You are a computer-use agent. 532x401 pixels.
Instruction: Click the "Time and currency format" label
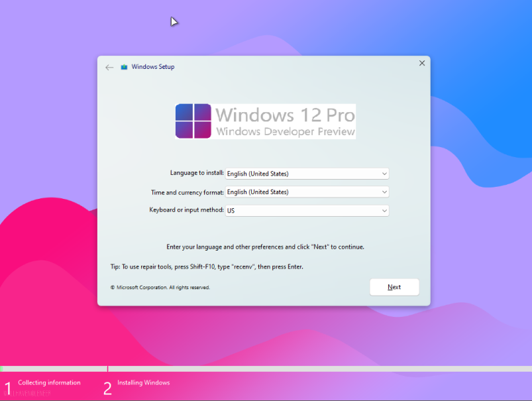(x=187, y=192)
